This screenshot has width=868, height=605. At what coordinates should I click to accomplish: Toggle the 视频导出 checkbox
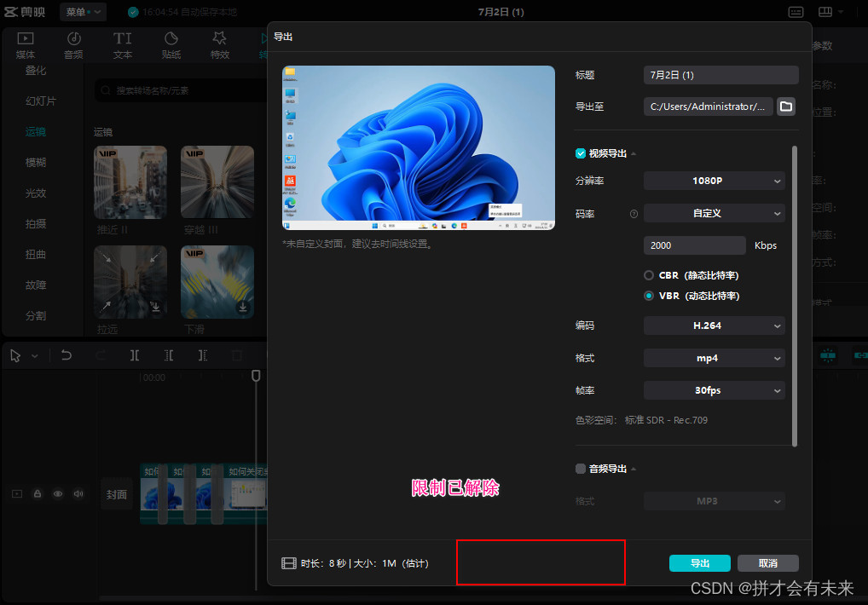pos(581,153)
